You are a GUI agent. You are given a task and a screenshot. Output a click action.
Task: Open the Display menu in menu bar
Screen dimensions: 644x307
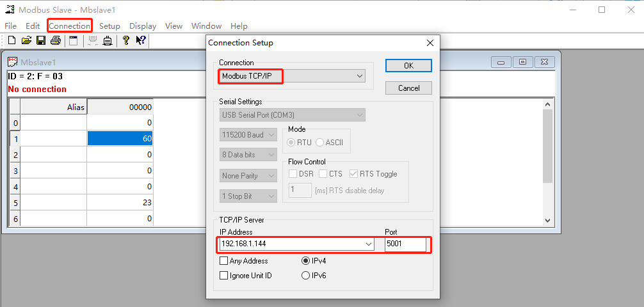(143, 26)
